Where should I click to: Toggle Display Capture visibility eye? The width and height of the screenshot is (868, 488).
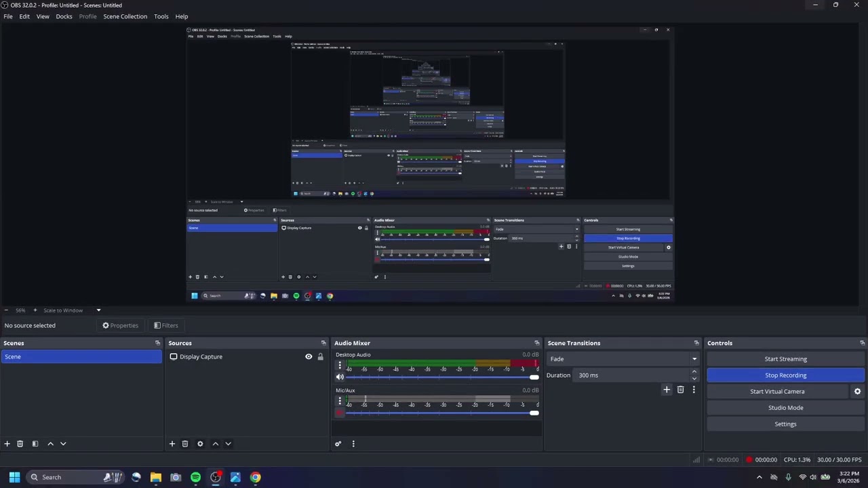point(309,357)
